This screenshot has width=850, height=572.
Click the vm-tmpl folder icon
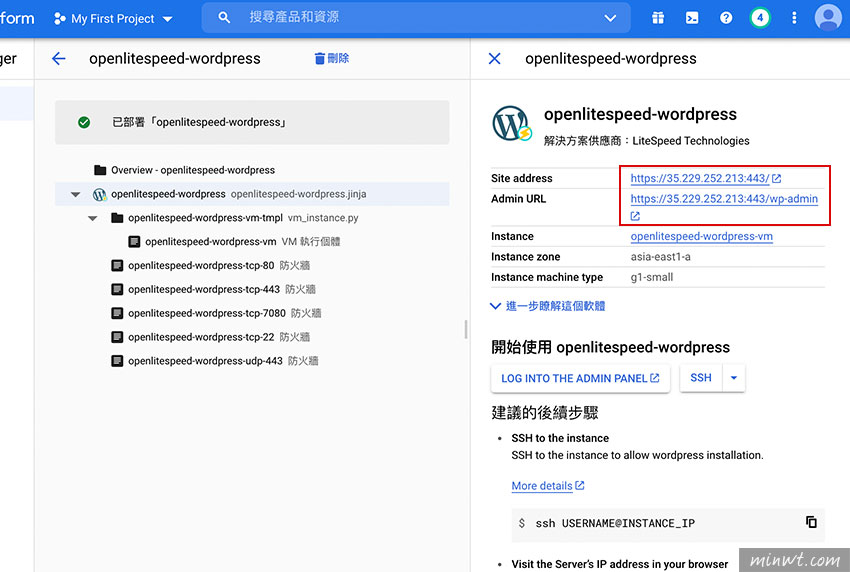coord(117,218)
